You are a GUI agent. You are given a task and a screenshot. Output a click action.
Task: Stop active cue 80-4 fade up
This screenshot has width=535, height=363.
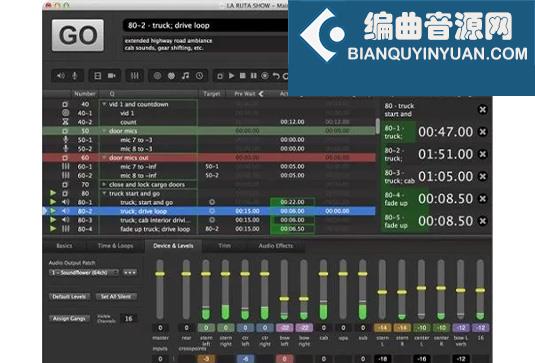(x=482, y=199)
